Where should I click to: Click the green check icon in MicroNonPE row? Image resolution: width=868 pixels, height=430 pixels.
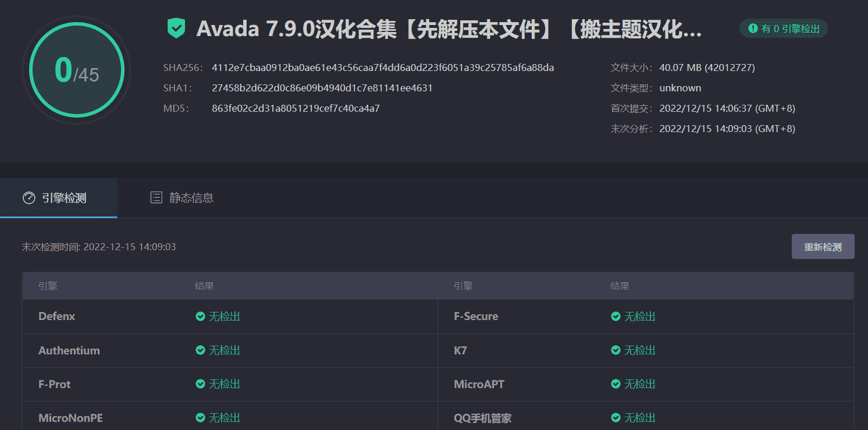click(x=200, y=418)
